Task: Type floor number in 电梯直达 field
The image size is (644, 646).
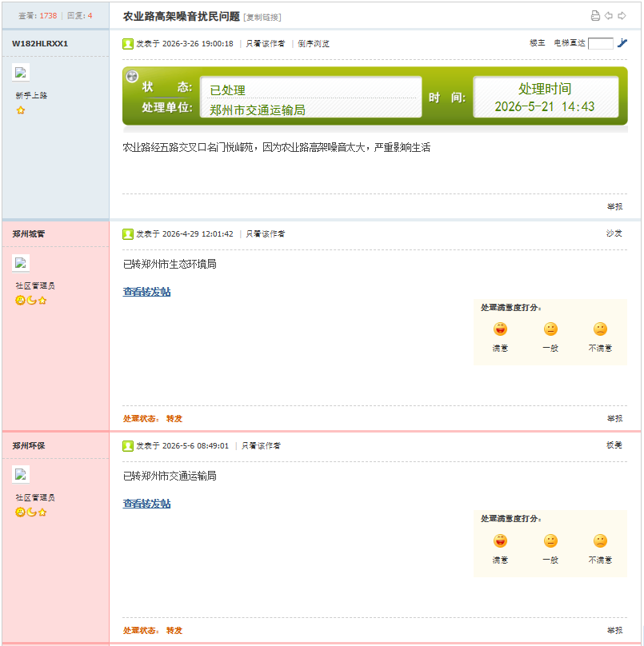Action: pos(600,43)
